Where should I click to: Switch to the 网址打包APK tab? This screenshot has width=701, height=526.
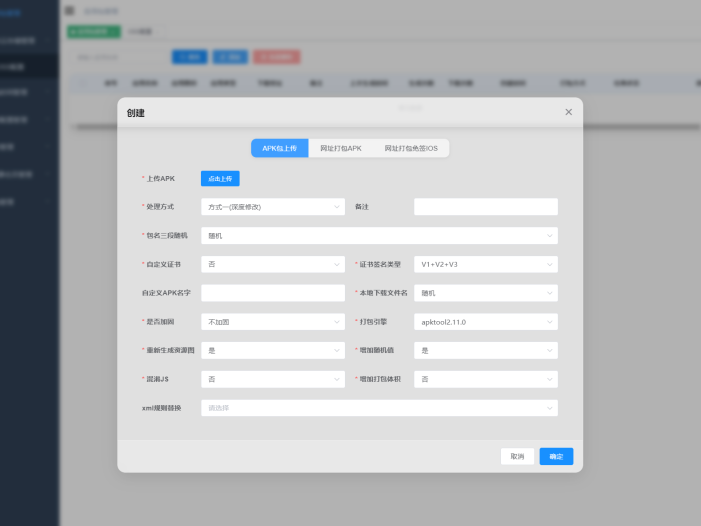click(341, 148)
